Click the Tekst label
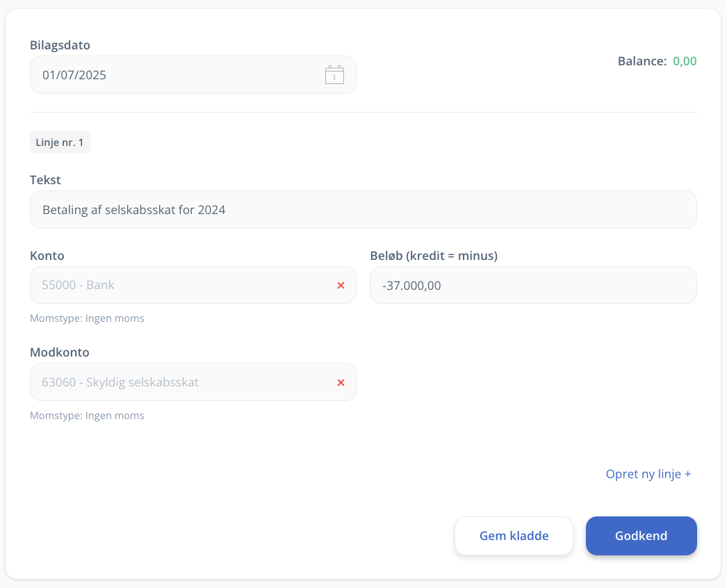This screenshot has height=588, width=727. 45,180
